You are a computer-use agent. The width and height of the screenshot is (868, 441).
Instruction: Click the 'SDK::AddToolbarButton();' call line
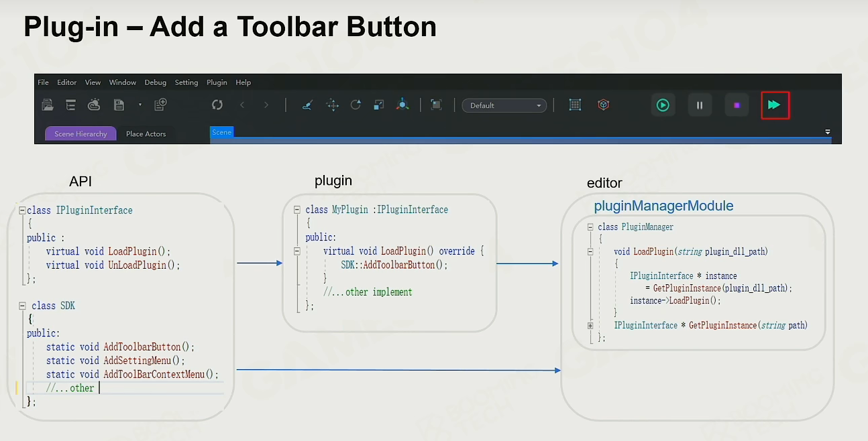[394, 265]
